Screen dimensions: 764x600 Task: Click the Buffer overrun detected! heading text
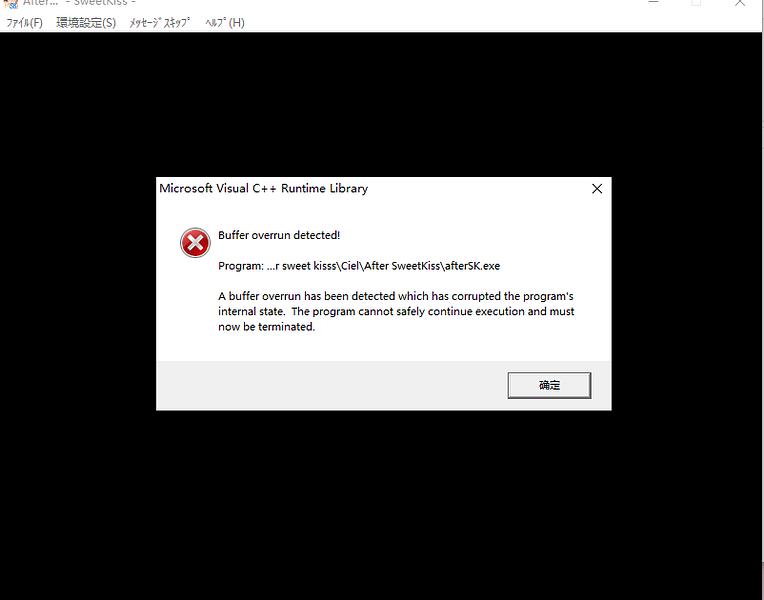tap(279, 235)
